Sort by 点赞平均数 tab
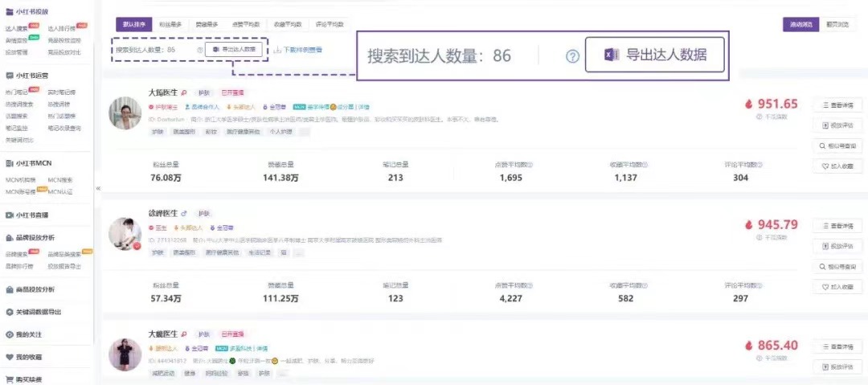 (245, 24)
